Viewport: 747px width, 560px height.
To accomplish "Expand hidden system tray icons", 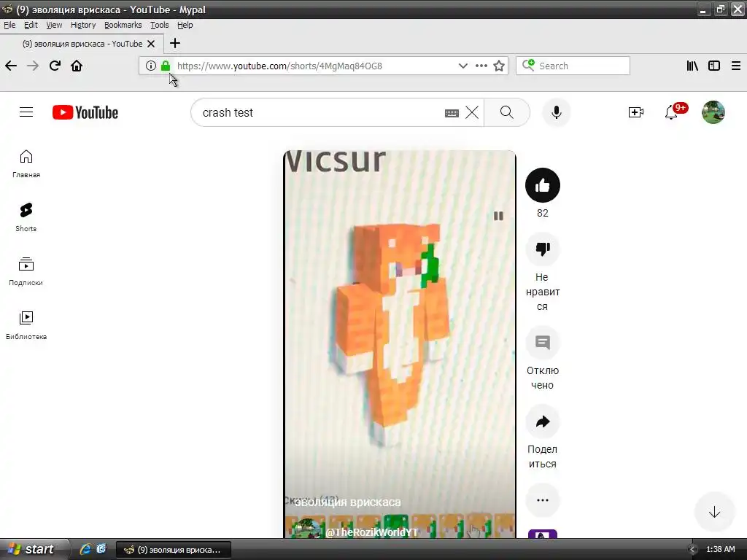I will [x=693, y=550].
